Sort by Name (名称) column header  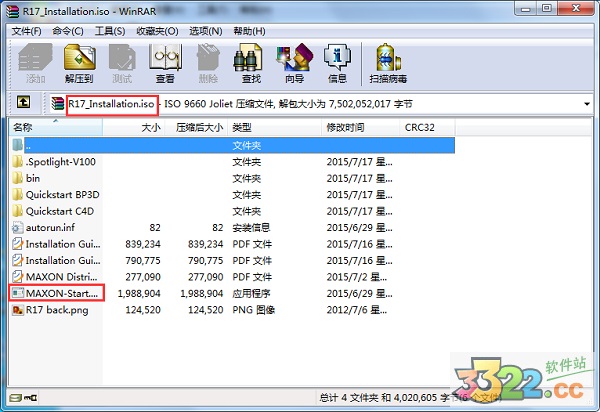(x=56, y=127)
